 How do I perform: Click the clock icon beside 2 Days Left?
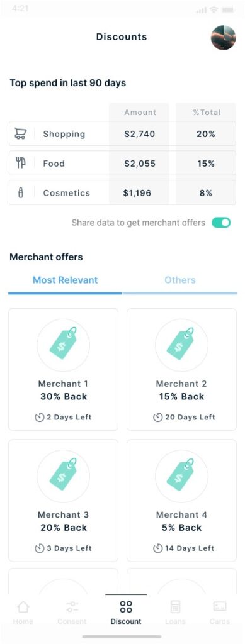coord(40,418)
